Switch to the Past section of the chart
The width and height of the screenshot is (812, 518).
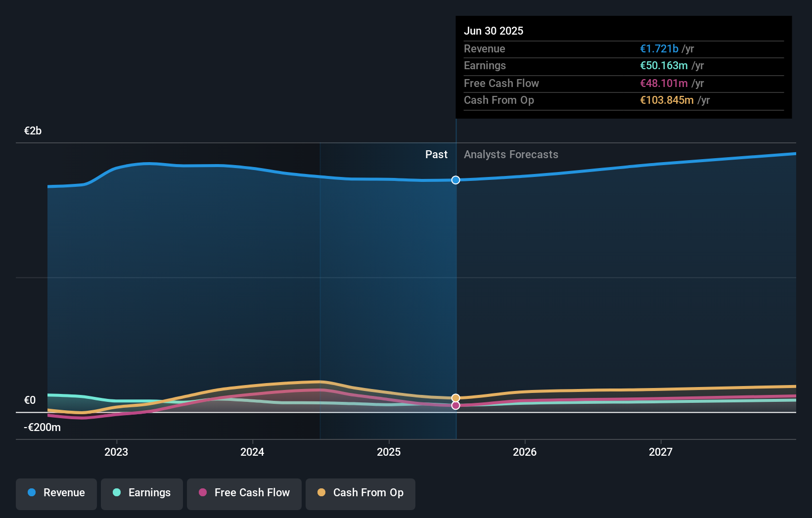pos(436,154)
